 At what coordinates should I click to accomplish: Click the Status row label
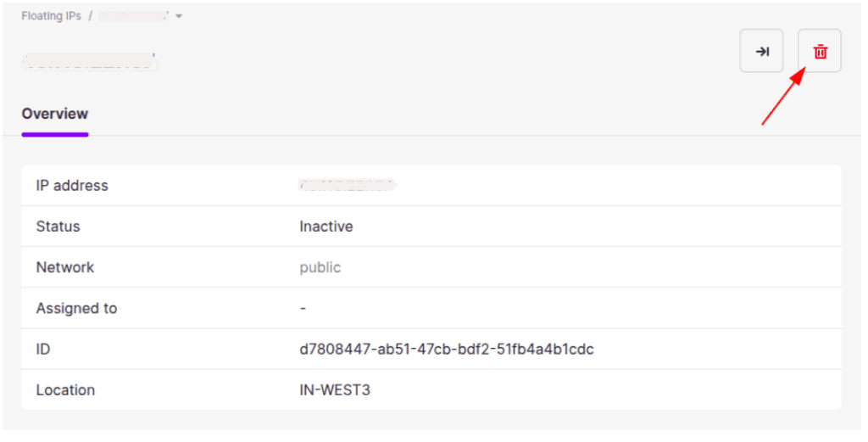point(58,226)
